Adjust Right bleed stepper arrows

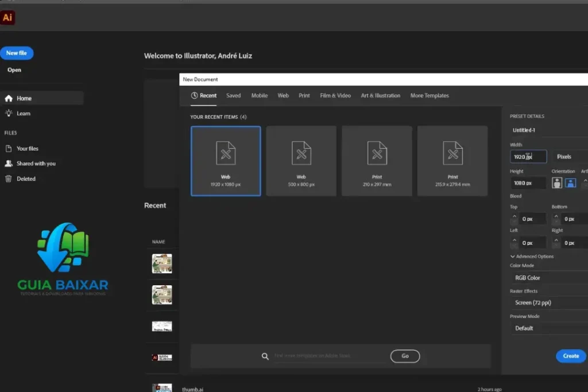point(556,243)
